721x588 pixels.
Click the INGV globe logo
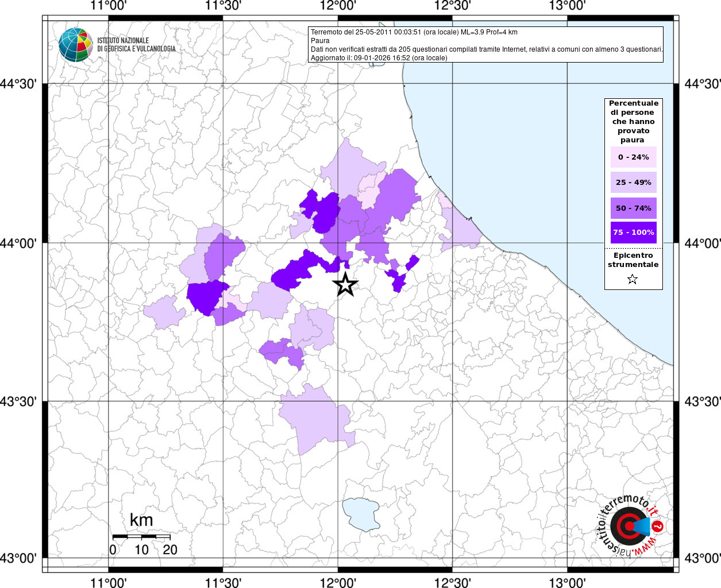tap(75, 44)
